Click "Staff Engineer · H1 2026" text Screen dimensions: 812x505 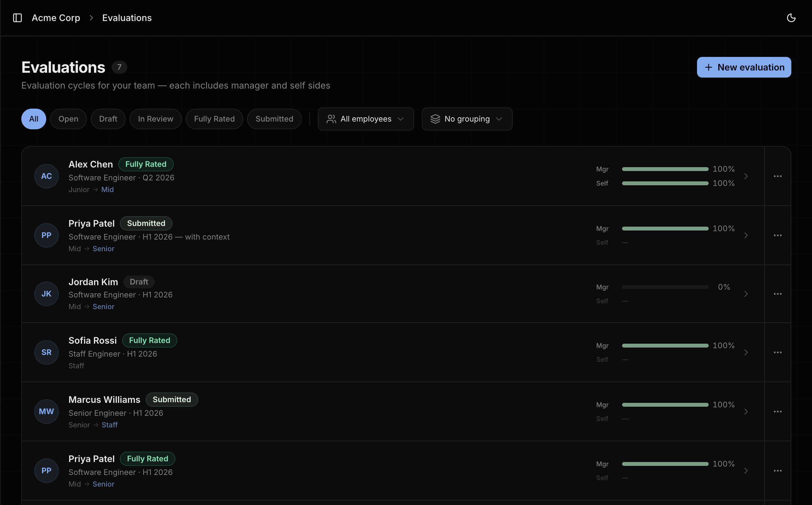[x=113, y=353]
